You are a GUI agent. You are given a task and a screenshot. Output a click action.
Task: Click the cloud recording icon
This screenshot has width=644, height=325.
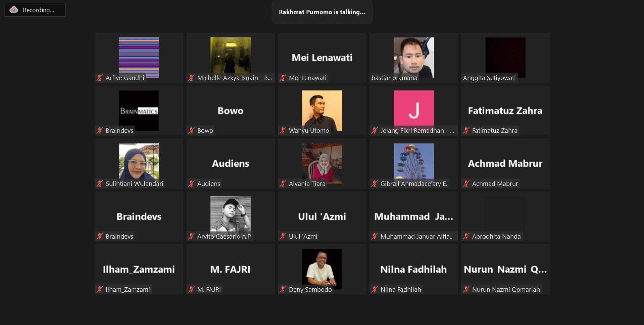pos(14,10)
